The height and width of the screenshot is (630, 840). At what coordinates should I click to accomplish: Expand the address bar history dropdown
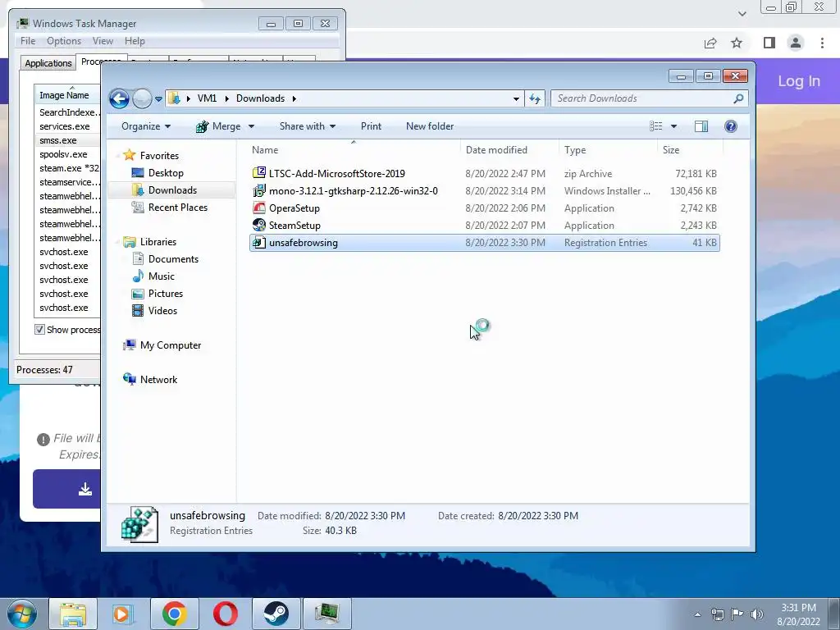tap(516, 98)
